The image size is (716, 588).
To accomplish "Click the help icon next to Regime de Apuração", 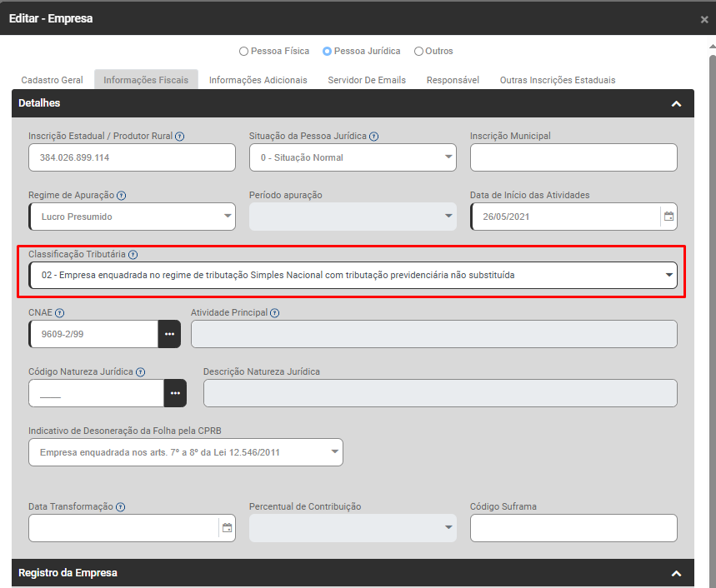I will (122, 196).
